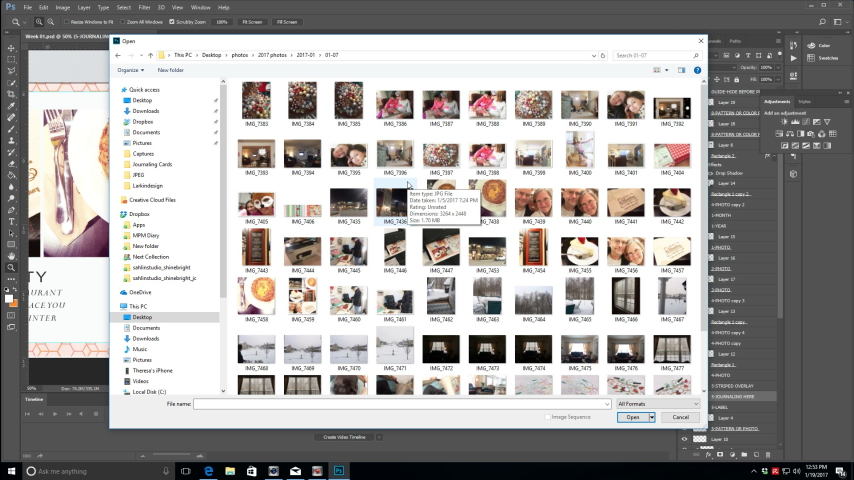This screenshot has width=854, height=480.
Task: Add a Color Balance adjustment
Action: coord(790,133)
